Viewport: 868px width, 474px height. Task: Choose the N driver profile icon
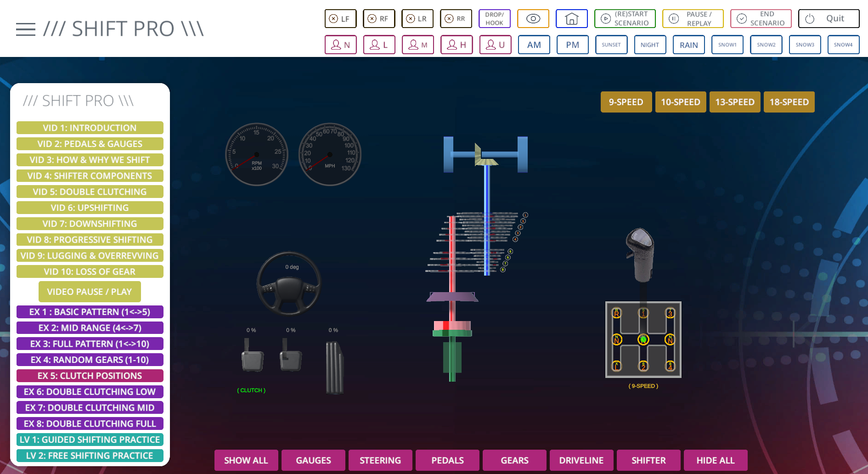(340, 45)
